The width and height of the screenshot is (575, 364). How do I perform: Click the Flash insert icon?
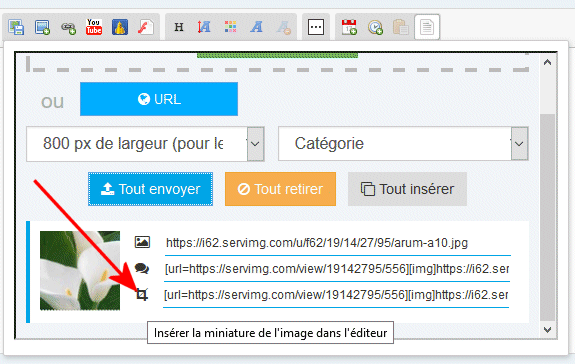146,27
